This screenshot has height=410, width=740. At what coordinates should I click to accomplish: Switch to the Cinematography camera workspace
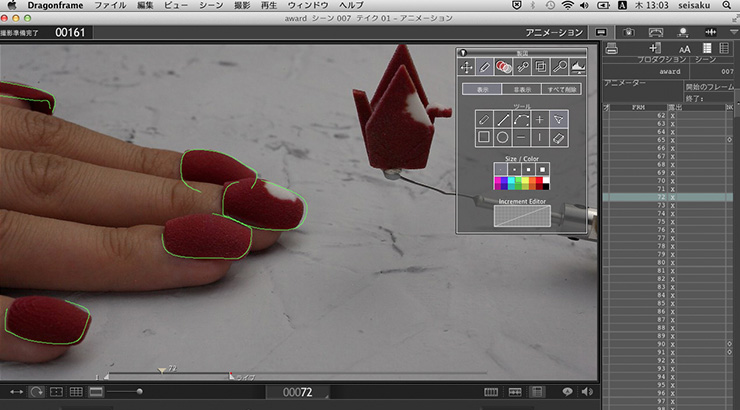[628, 32]
